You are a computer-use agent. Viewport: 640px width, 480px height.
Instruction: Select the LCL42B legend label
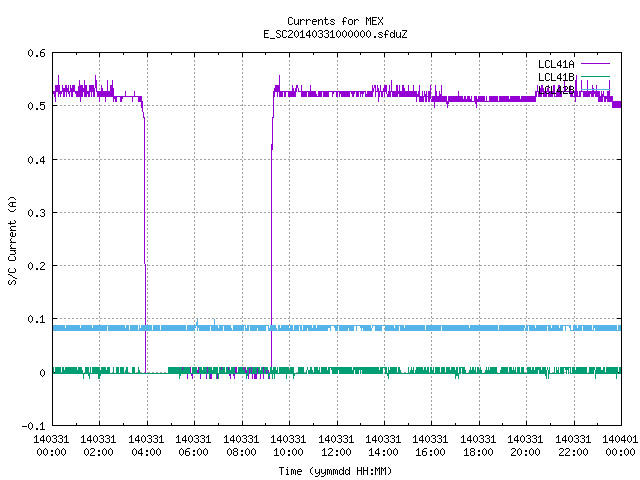[556, 90]
